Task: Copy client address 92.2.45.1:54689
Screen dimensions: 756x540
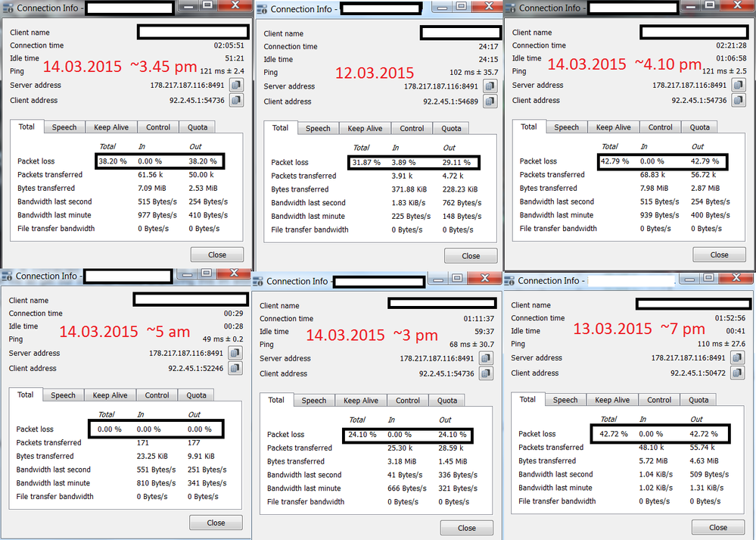Action: pos(490,101)
